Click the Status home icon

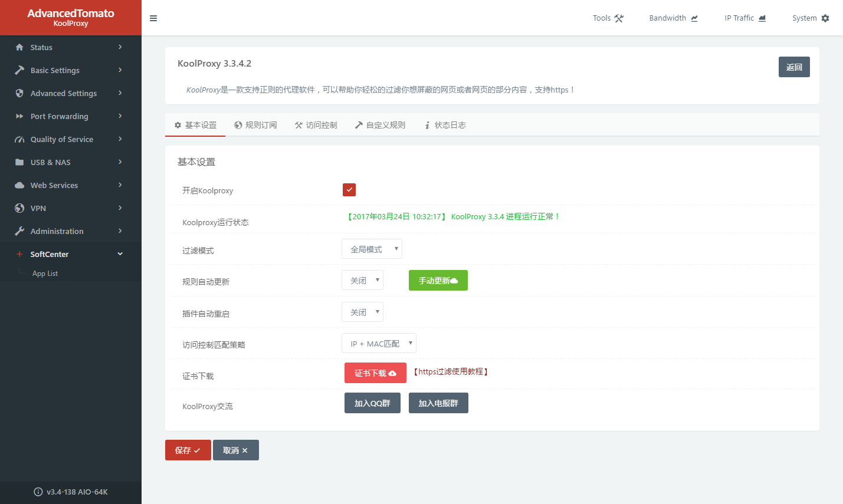pyautogui.click(x=19, y=47)
